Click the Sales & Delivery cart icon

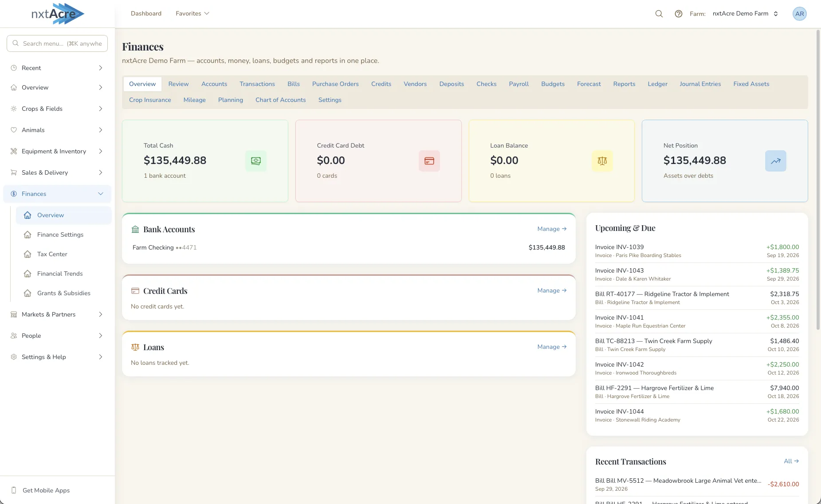click(x=14, y=172)
